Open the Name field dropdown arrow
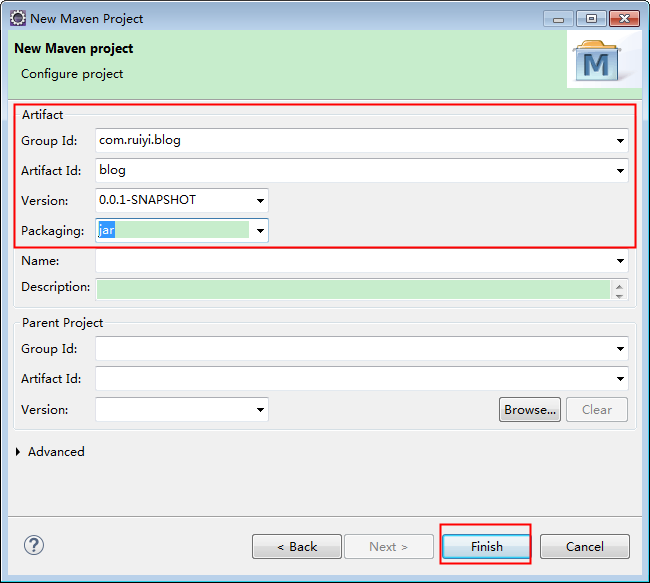The width and height of the screenshot is (650, 583). (620, 261)
